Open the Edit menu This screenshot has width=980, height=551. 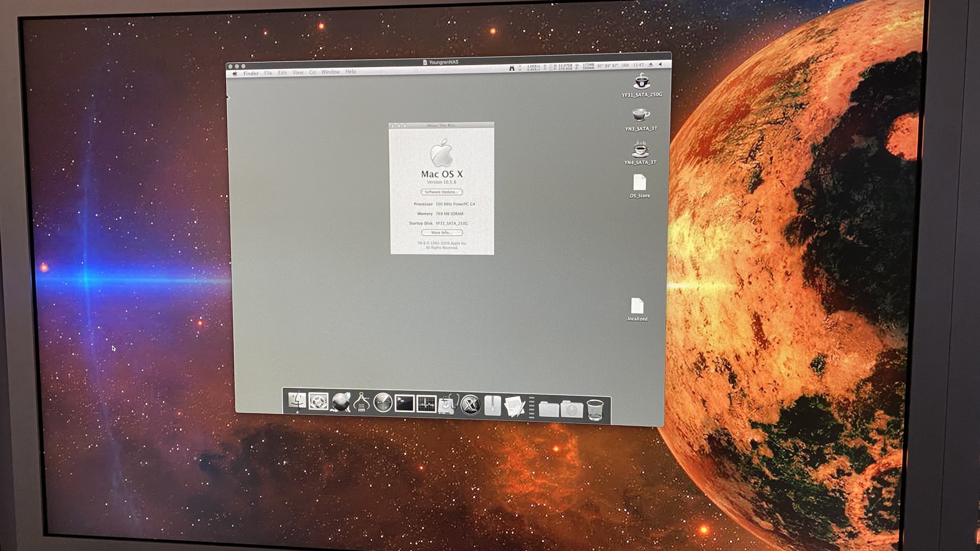283,73
